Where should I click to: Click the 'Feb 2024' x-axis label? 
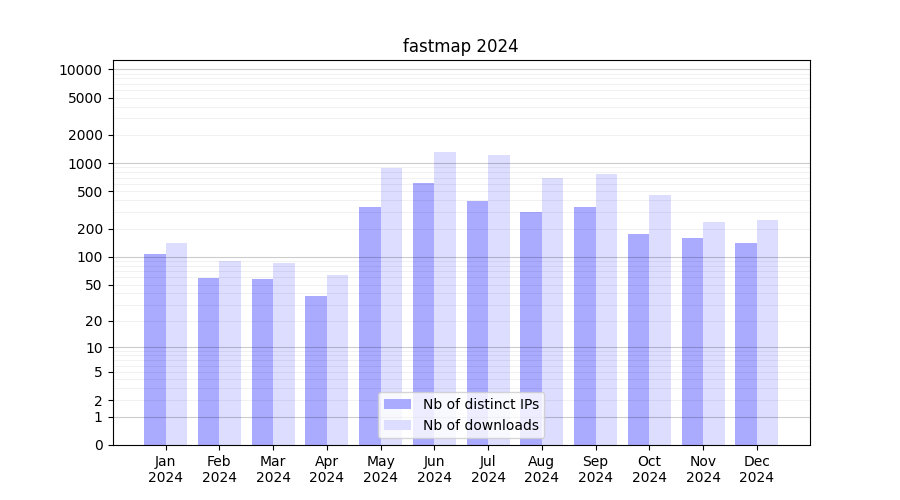[219, 469]
